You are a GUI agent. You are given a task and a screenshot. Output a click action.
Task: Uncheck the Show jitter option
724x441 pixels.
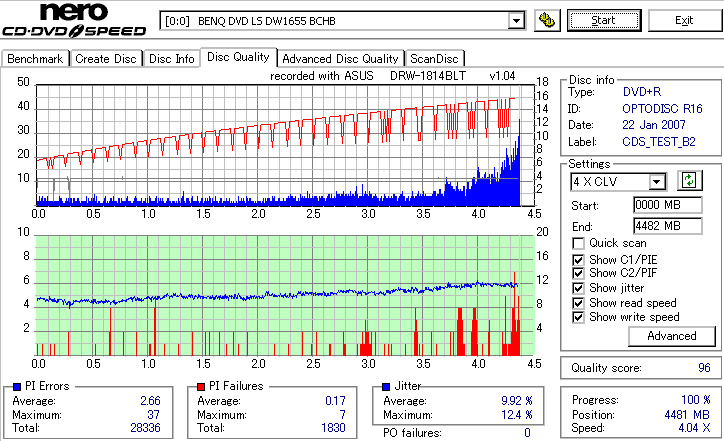point(578,288)
